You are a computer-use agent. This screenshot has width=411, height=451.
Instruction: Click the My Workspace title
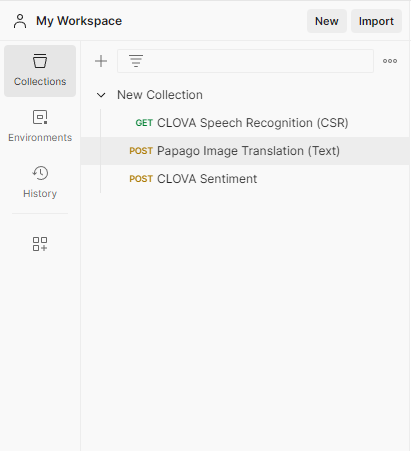tap(79, 21)
